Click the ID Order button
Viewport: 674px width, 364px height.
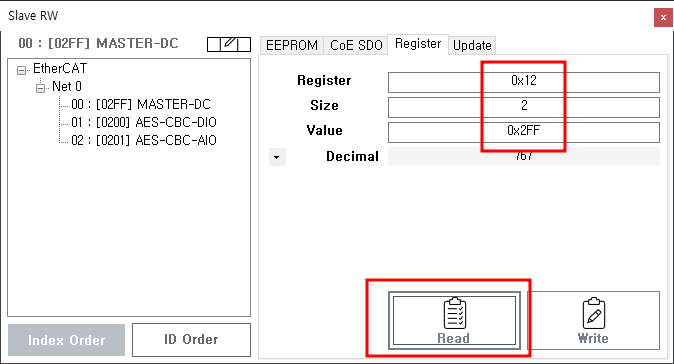tap(191, 340)
